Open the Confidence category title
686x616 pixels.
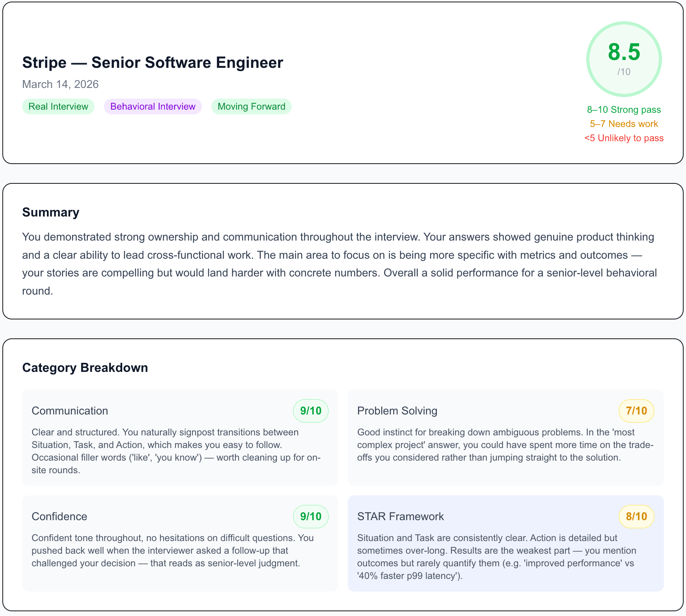click(x=60, y=517)
